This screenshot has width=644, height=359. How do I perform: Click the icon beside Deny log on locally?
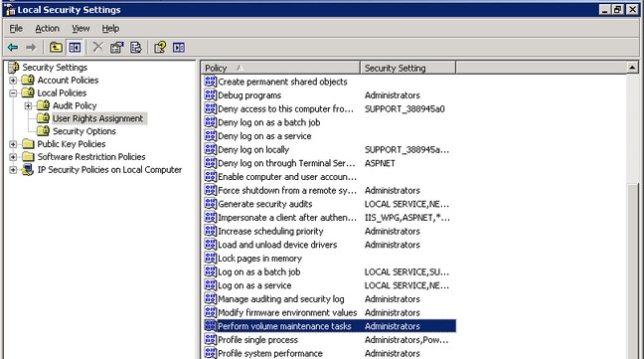click(x=211, y=149)
